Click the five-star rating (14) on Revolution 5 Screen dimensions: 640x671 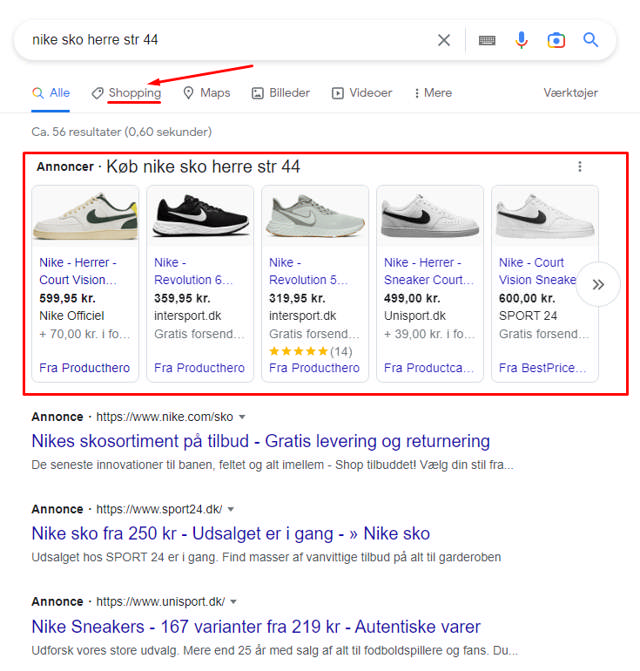[311, 352]
